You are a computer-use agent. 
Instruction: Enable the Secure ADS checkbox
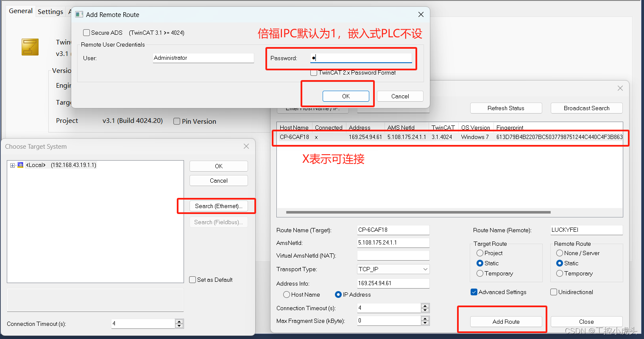[x=86, y=33]
